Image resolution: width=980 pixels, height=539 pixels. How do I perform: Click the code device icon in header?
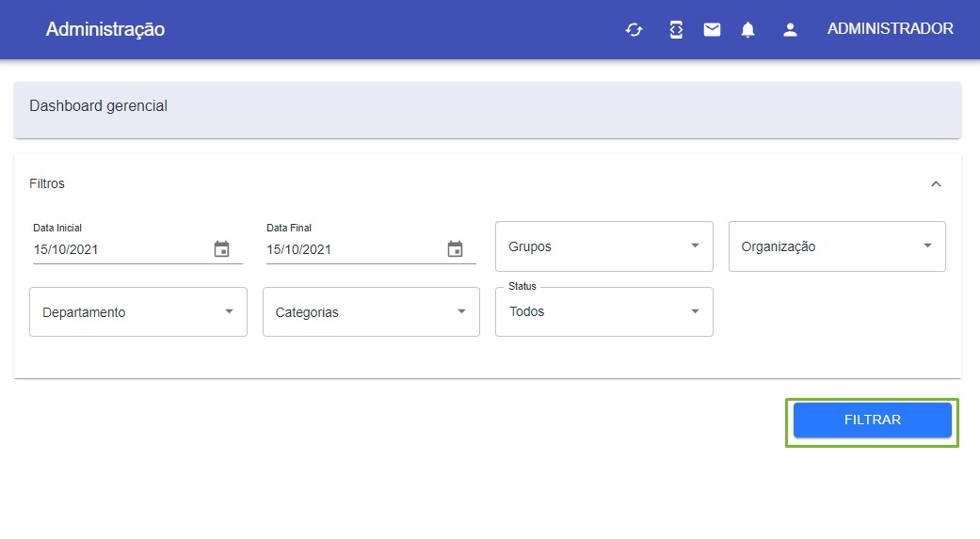(676, 29)
